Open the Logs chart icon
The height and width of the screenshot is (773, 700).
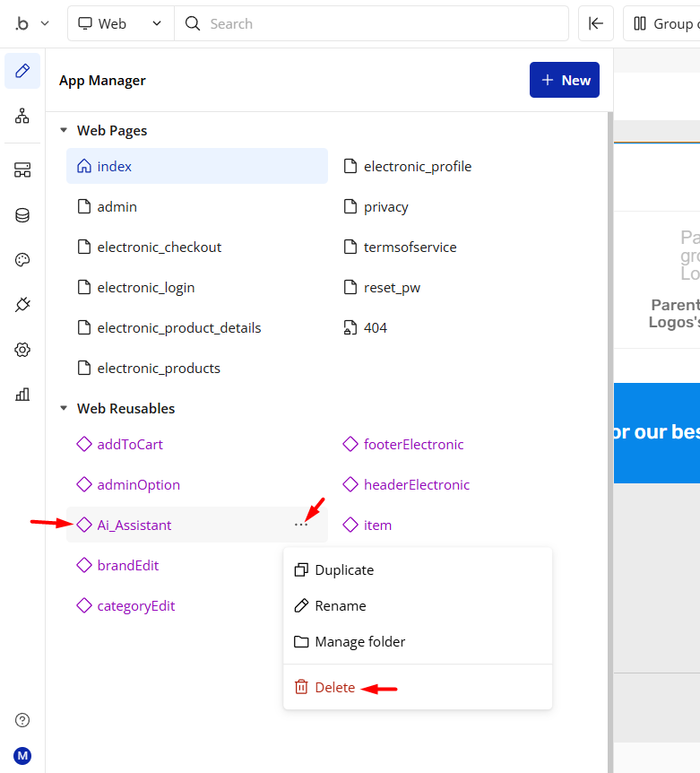pyautogui.click(x=22, y=395)
